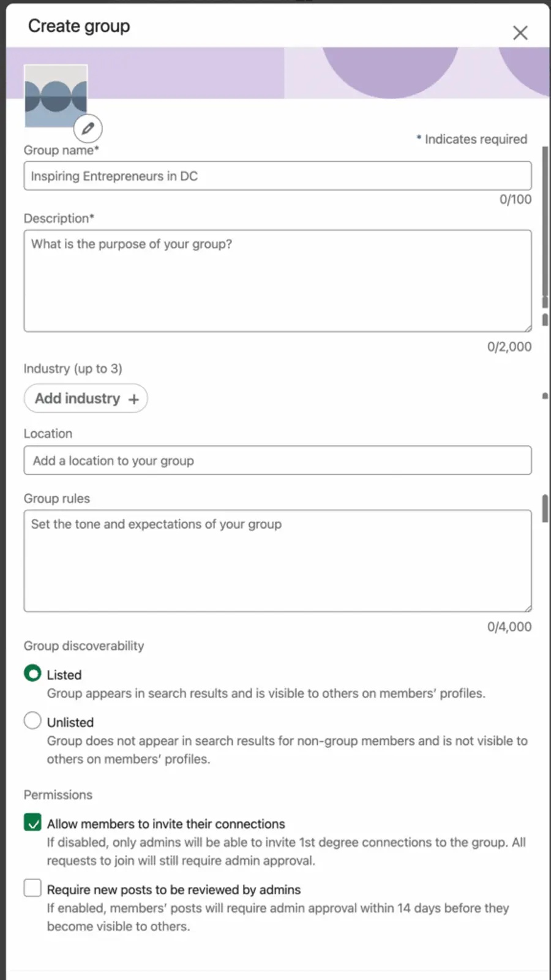This screenshot has width=551, height=980.
Task: Click the '0/100' character counter
Action: point(515,199)
